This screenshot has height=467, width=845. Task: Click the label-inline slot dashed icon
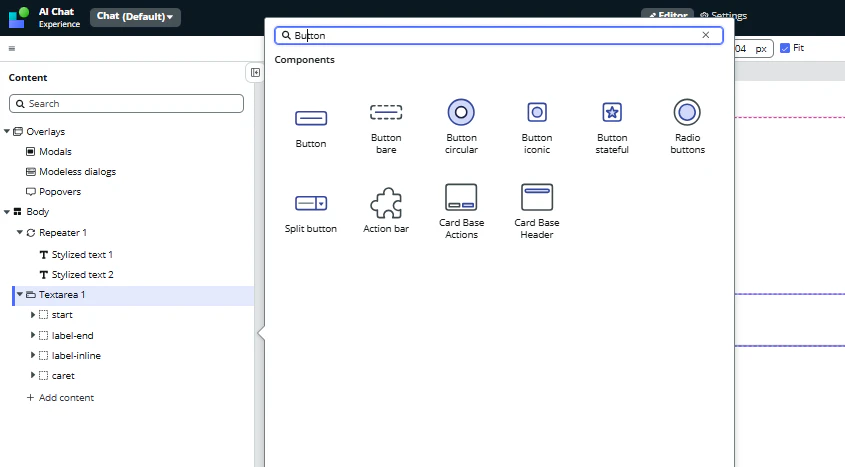tap(44, 356)
